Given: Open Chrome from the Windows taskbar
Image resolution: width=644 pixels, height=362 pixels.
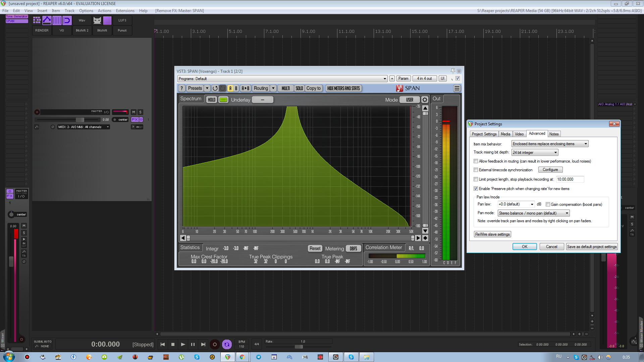Looking at the screenshot, I should pyautogui.click(x=242, y=357).
